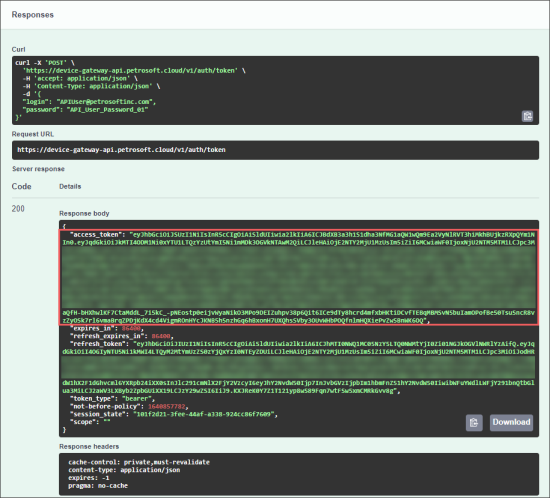Copy the curl command to clipboard
This screenshot has width=550, height=498.
[x=527, y=116]
